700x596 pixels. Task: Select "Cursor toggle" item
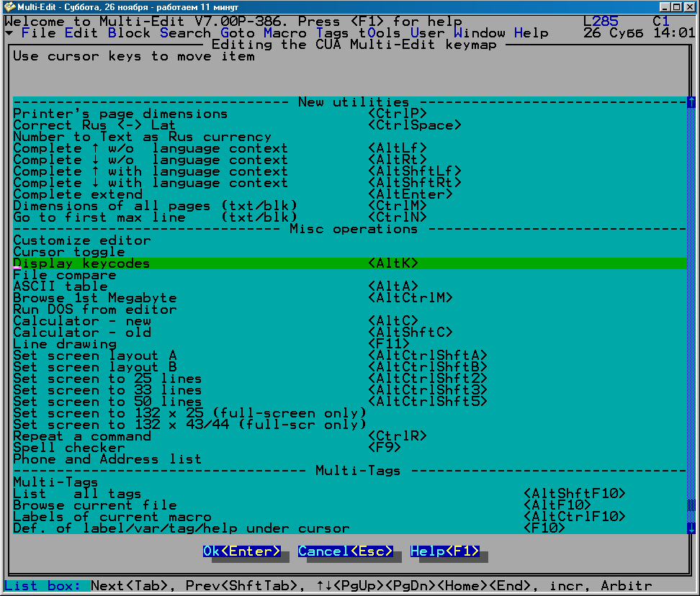(x=349, y=252)
